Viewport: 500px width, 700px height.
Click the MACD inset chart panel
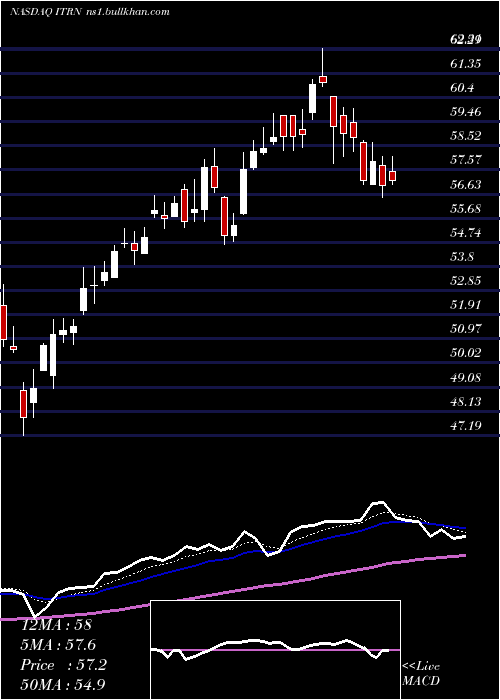[275, 650]
